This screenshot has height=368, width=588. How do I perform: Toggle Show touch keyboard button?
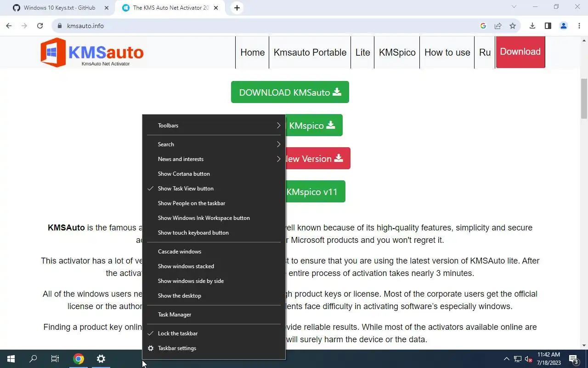click(x=214, y=233)
